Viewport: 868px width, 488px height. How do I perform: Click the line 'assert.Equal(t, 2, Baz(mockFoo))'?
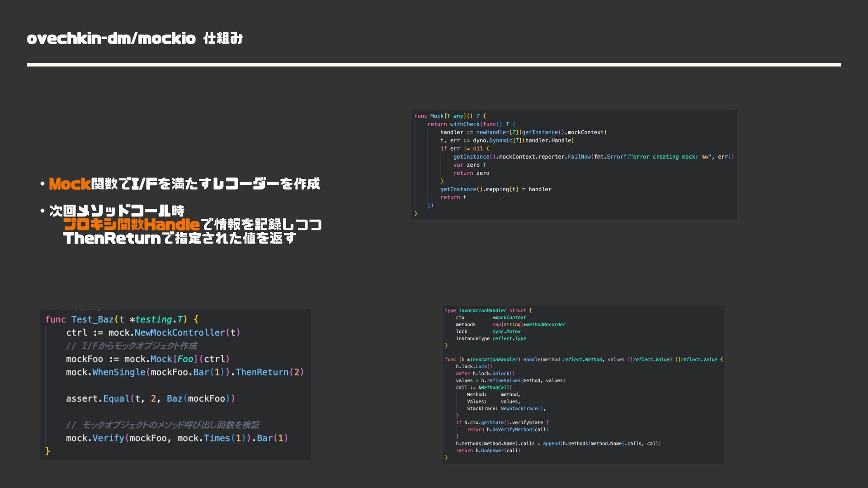pyautogui.click(x=151, y=399)
